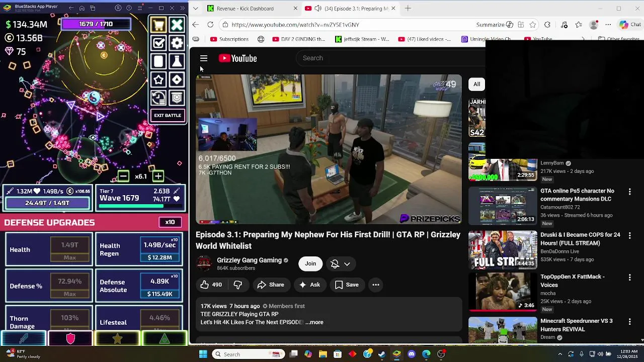Open the checkmark missions panel in game
The width and height of the screenshot is (644, 362).
coord(158,43)
